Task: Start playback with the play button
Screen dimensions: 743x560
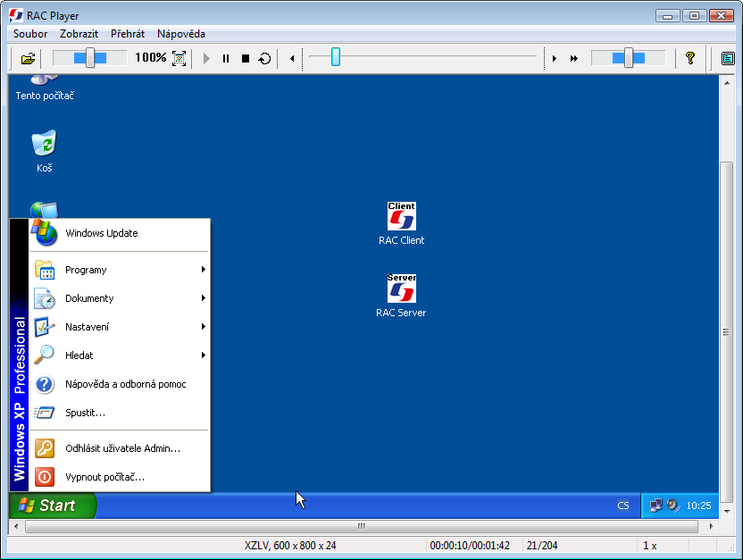Action: coord(206,58)
